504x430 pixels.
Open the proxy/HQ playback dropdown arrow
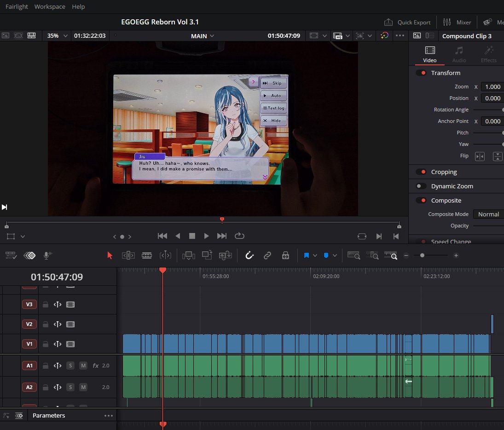pos(348,36)
